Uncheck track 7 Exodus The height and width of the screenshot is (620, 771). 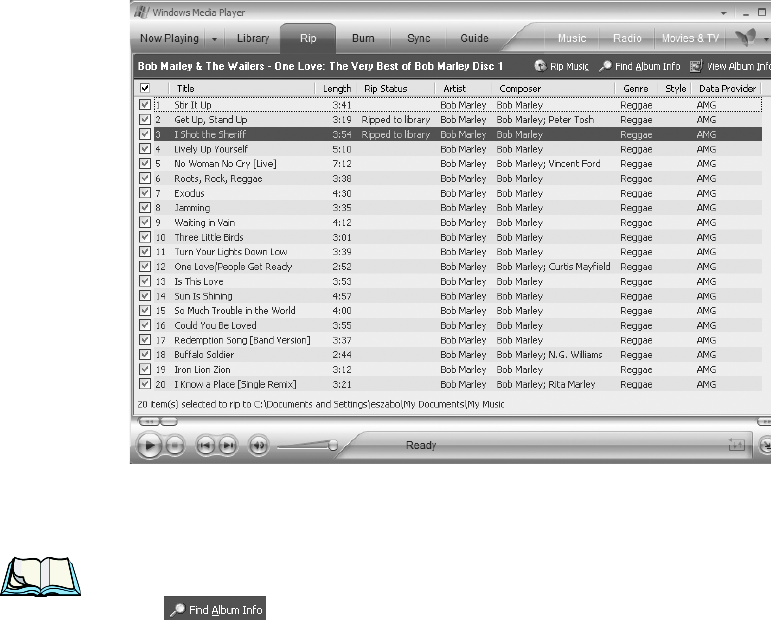pos(145,193)
